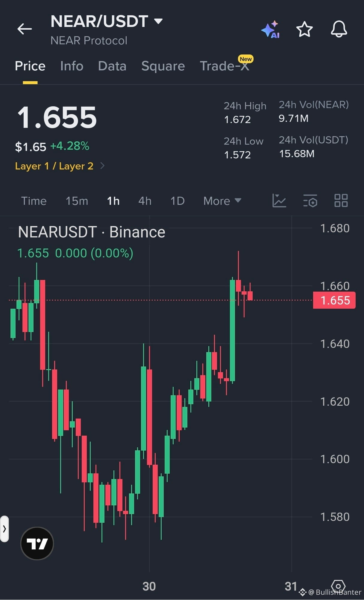Select the 1D chart interval
364x600 pixels.
pos(178,201)
